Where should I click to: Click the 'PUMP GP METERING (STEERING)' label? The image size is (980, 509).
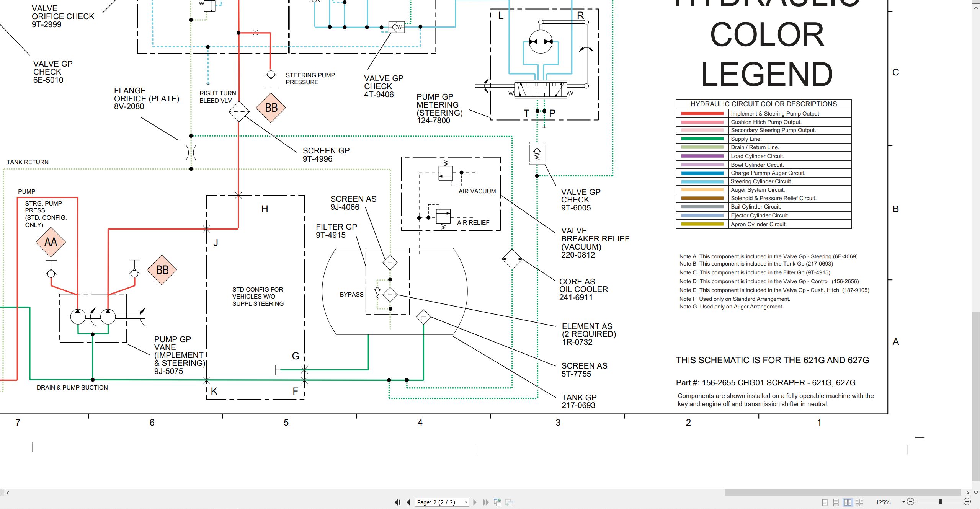[x=439, y=109]
